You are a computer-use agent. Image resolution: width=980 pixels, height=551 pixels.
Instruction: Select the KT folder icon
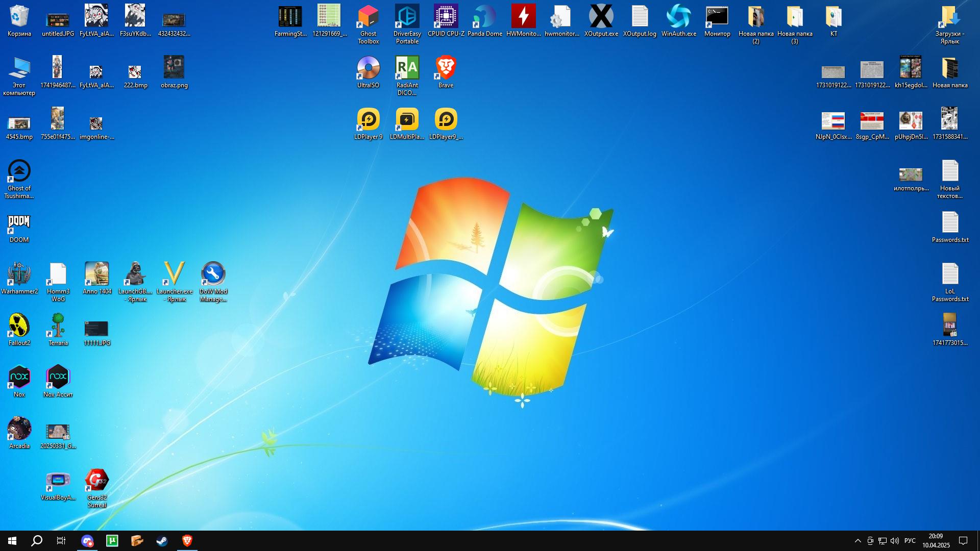834,21
